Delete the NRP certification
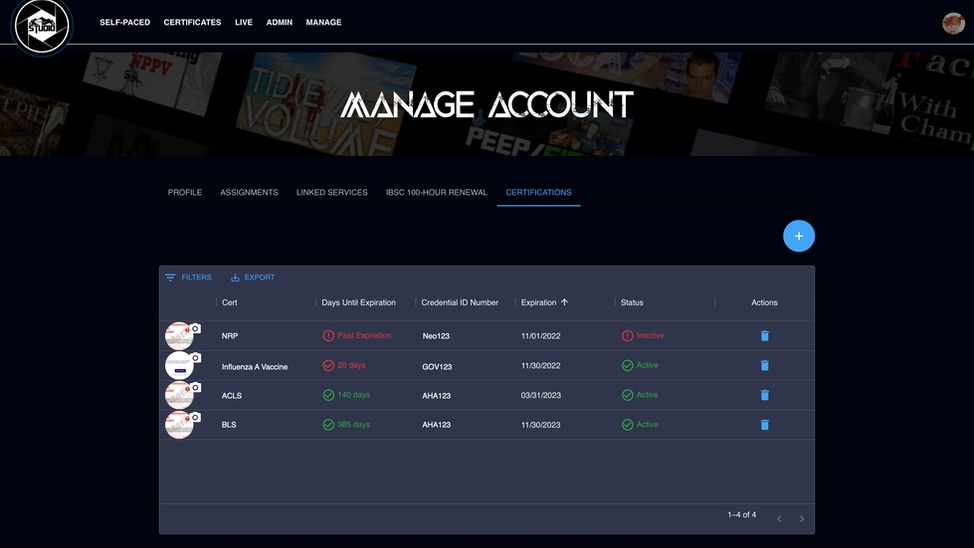This screenshot has height=548, width=974. 765,336
